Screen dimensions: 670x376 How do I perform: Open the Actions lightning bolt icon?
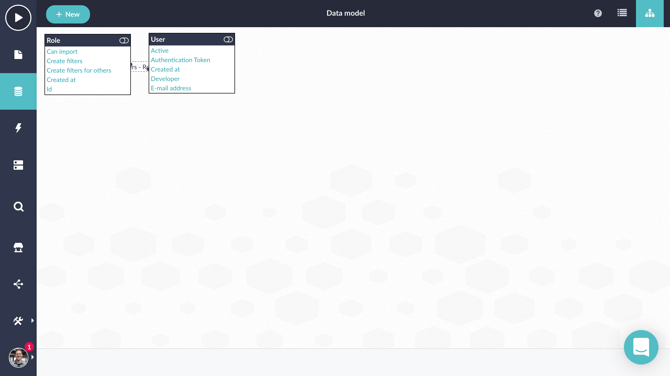click(18, 128)
